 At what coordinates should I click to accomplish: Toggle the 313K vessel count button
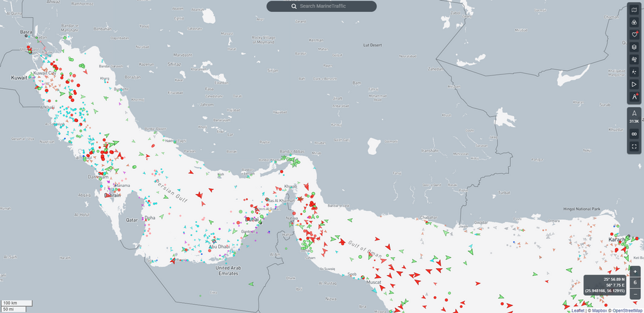[634, 117]
